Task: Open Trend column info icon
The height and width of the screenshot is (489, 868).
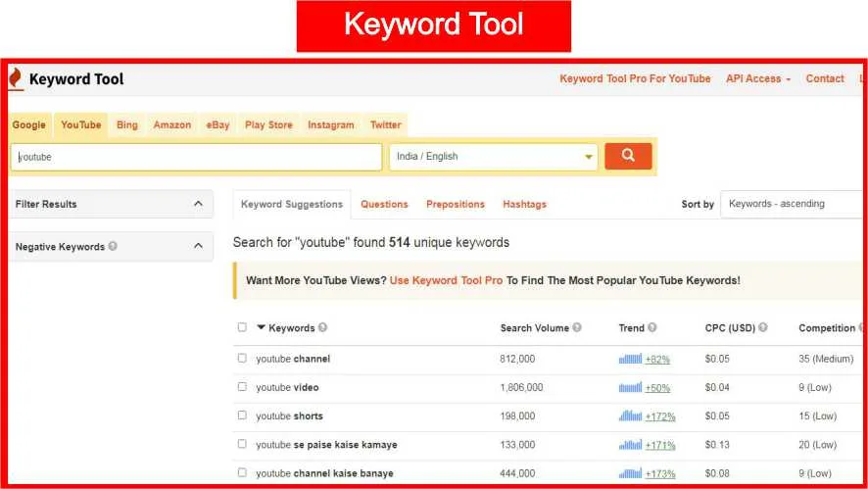Action: pyautogui.click(x=652, y=327)
